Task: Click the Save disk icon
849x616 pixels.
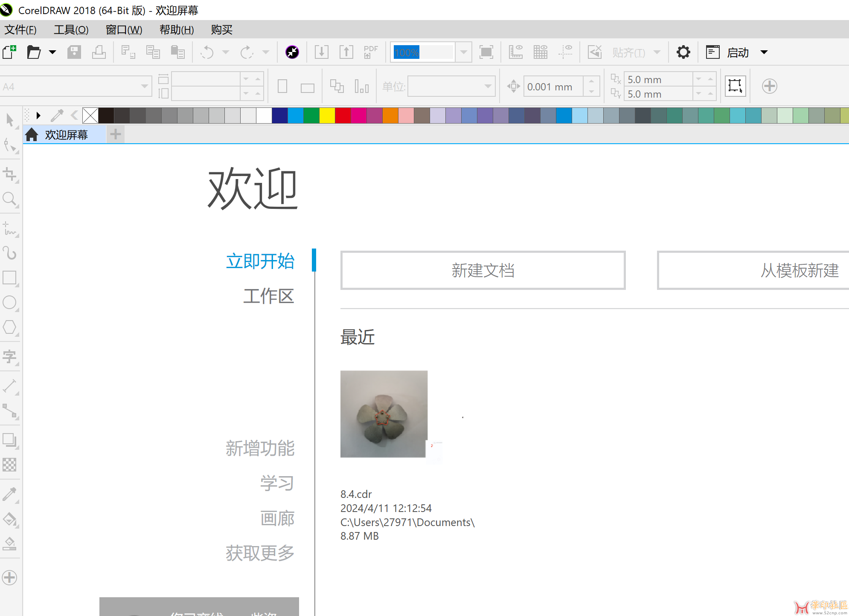Action: (x=74, y=52)
